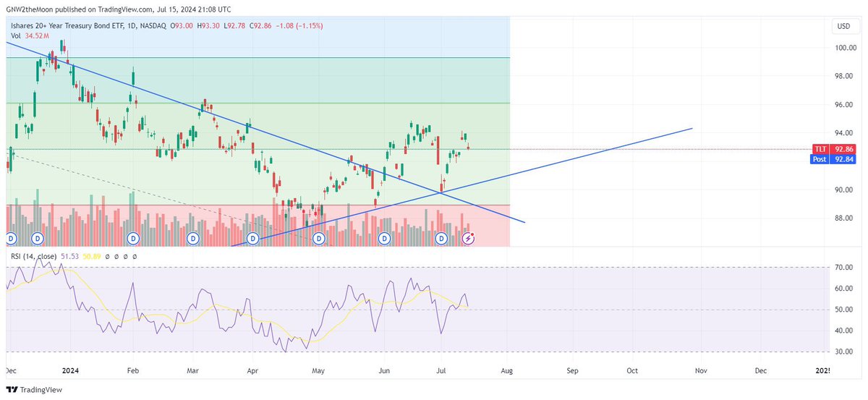
Task: Click the Oct label on time axis
Action: (632, 370)
